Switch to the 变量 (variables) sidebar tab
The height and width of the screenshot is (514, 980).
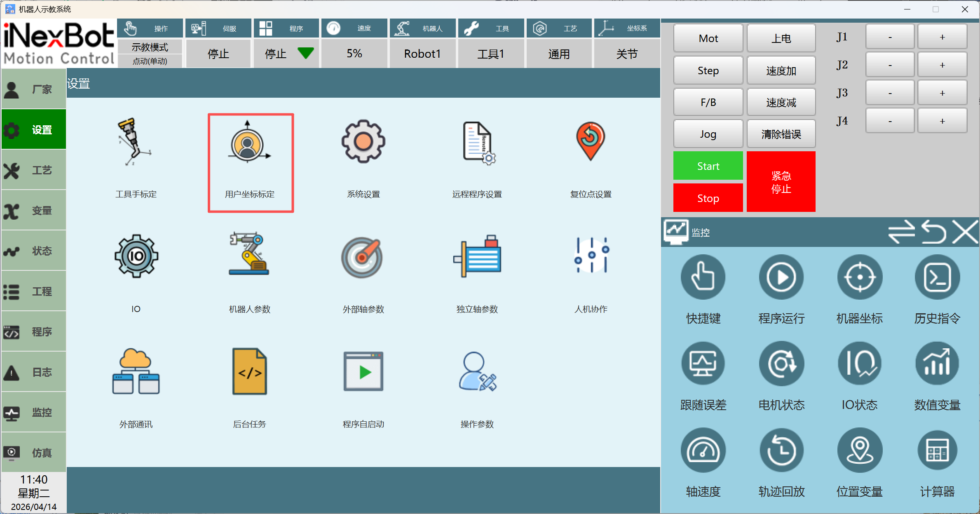[x=34, y=211]
